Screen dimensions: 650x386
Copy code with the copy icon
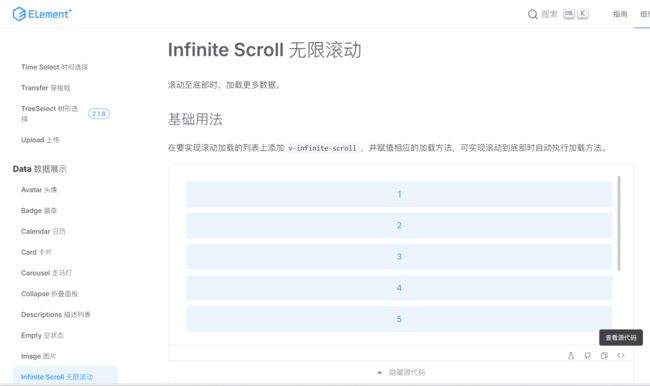coord(604,355)
